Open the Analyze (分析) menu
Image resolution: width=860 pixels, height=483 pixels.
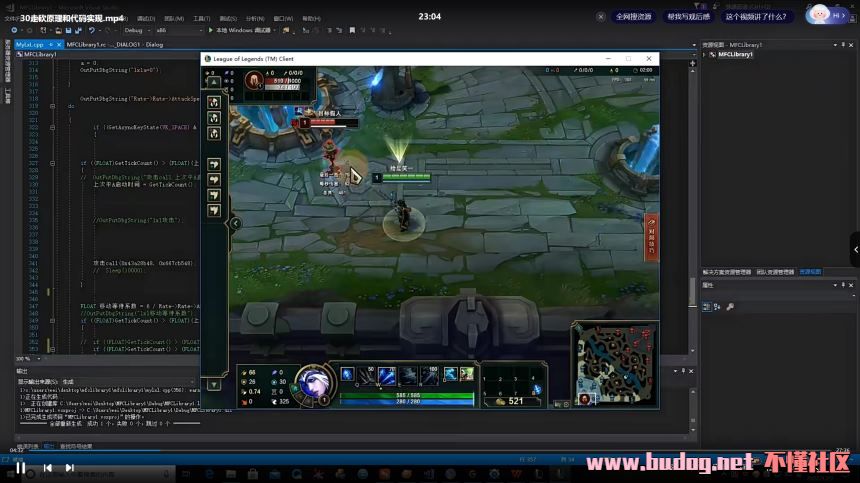(x=255, y=19)
